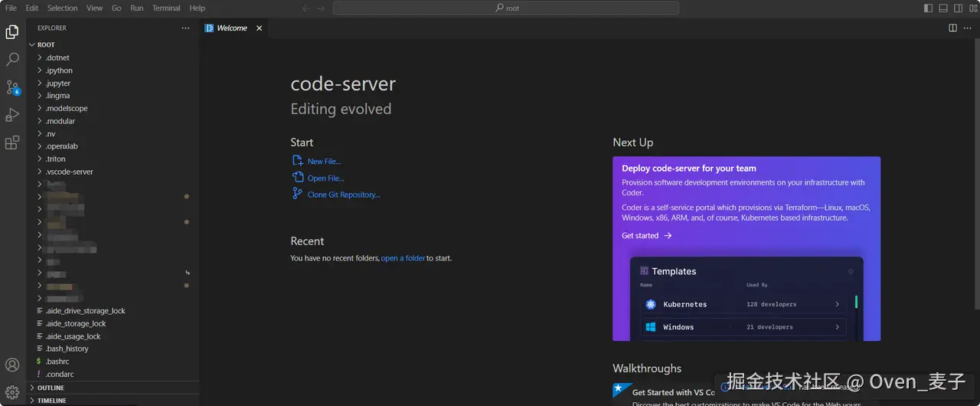980x406 pixels.
Task: Expand the .jupyter folder
Action: point(113,83)
